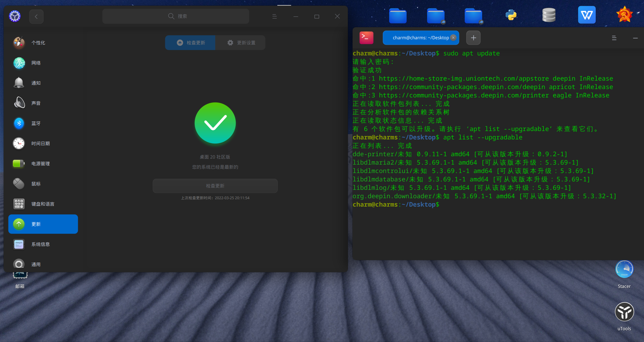644x342 pixels.
Task: Open the Power management (电源管理) battery icon
Action: 19,164
